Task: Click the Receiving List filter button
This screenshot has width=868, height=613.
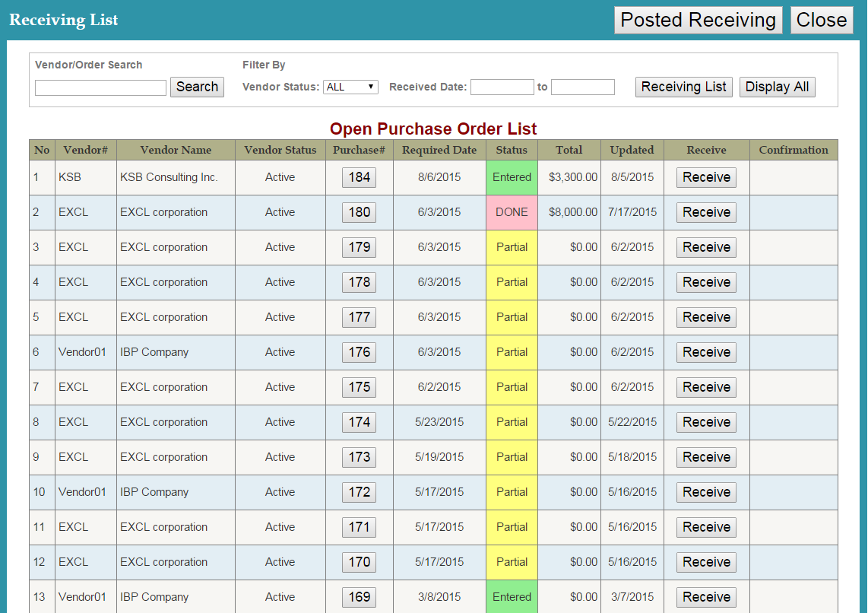Action: pos(683,87)
